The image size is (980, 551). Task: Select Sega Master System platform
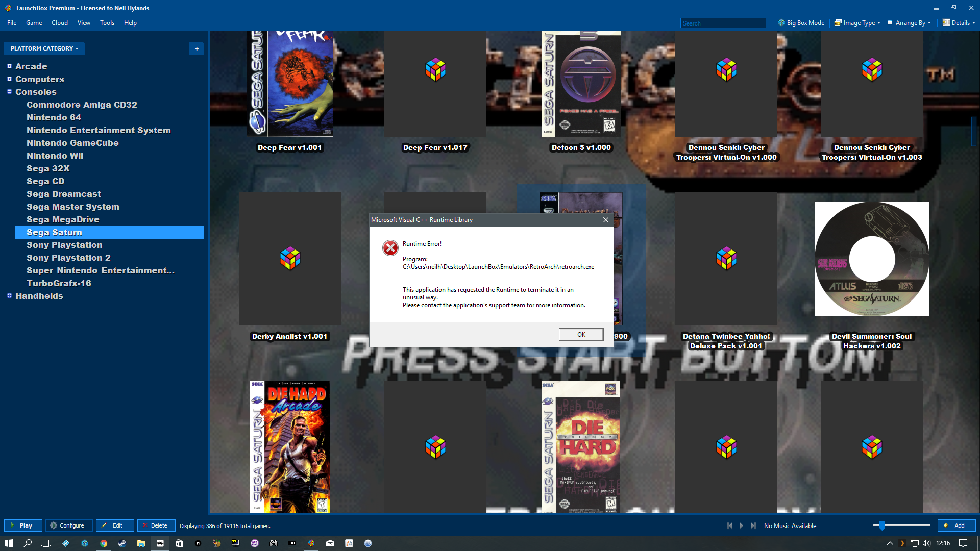[73, 207]
